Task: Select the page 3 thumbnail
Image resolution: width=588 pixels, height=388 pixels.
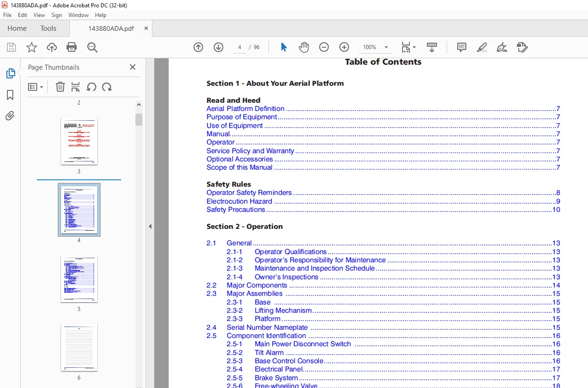Action: (x=79, y=141)
